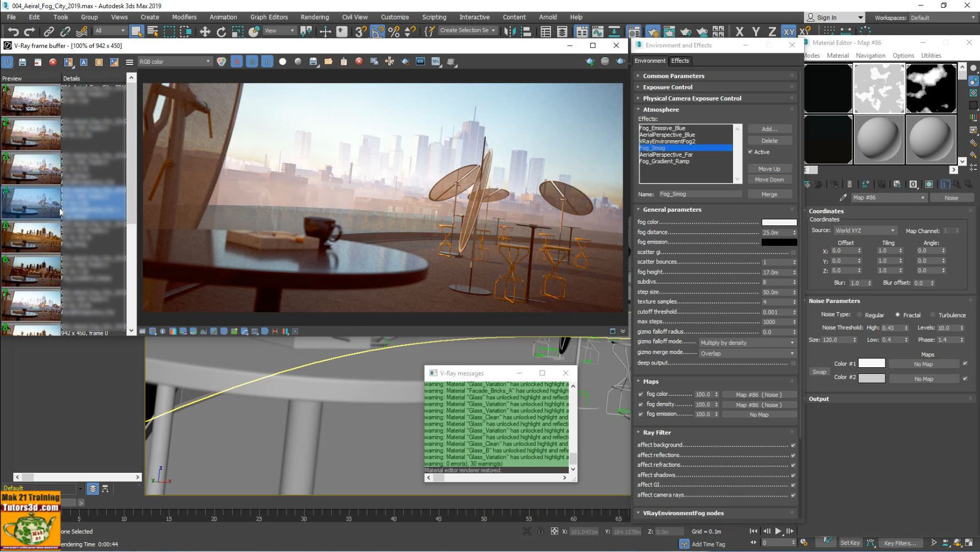Image resolution: width=980 pixels, height=552 pixels.
Task: Restrict transform to the X axis
Action: click(x=740, y=31)
